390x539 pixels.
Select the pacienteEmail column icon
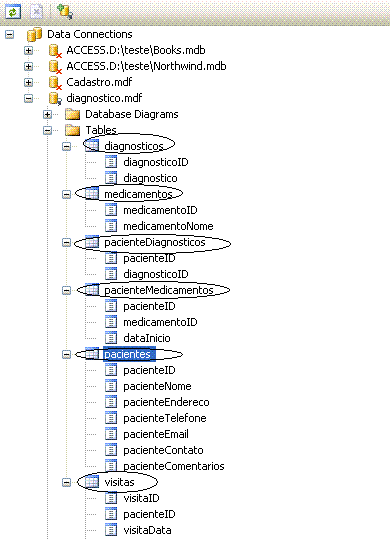point(111,434)
